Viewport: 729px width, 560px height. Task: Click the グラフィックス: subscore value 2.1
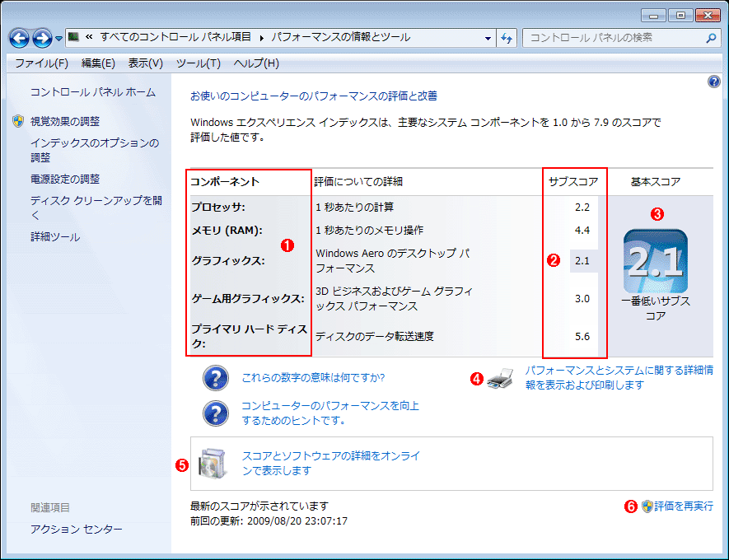pos(582,261)
